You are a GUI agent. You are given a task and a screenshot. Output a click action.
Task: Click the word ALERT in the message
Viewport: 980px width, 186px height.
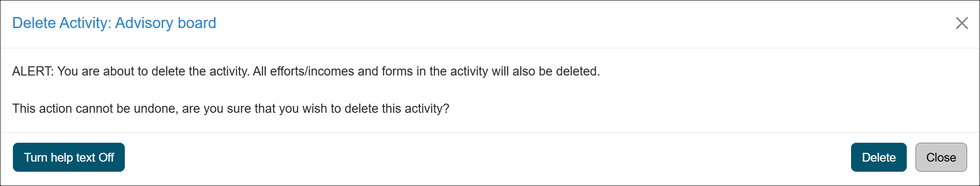(32, 71)
